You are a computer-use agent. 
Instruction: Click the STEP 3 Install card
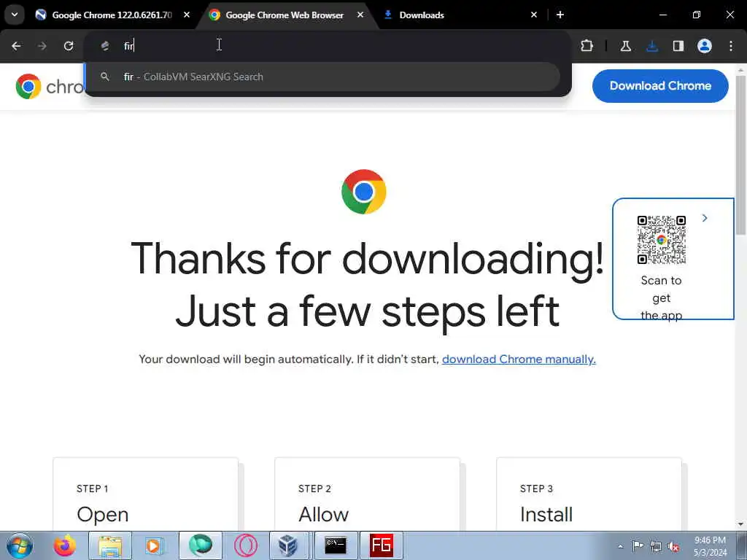click(589, 494)
